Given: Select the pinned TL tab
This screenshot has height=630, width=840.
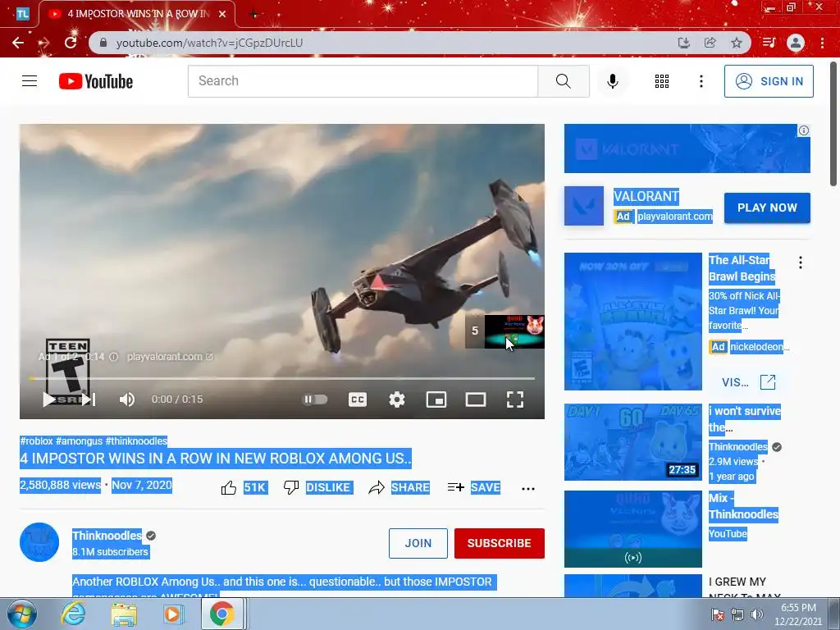Looking at the screenshot, I should 22,14.
